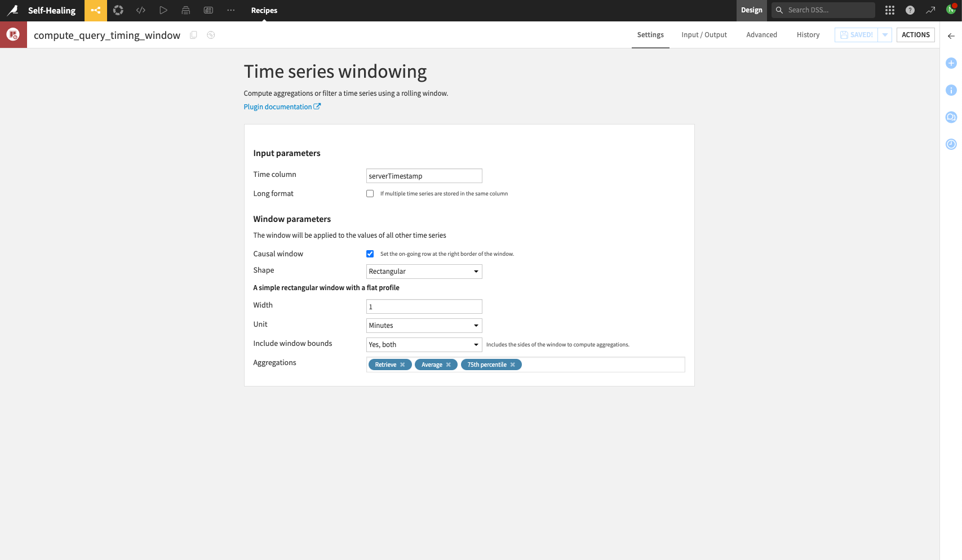Disable the Causal window checkbox
The width and height of the screenshot is (962, 560).
click(370, 254)
